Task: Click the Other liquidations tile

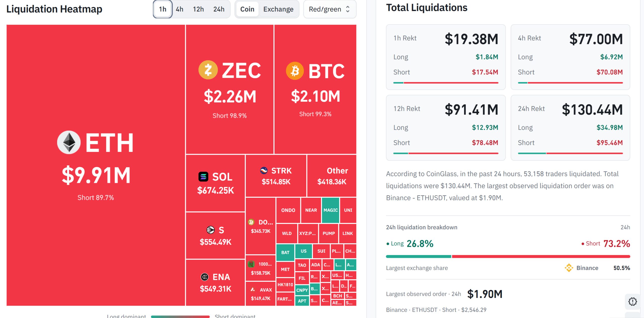Action: 332,176
